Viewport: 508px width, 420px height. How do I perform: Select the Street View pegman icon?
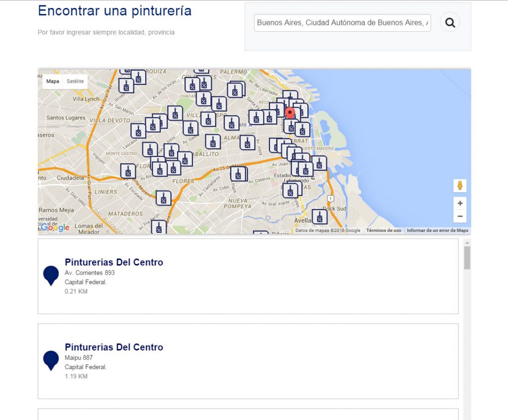point(460,186)
